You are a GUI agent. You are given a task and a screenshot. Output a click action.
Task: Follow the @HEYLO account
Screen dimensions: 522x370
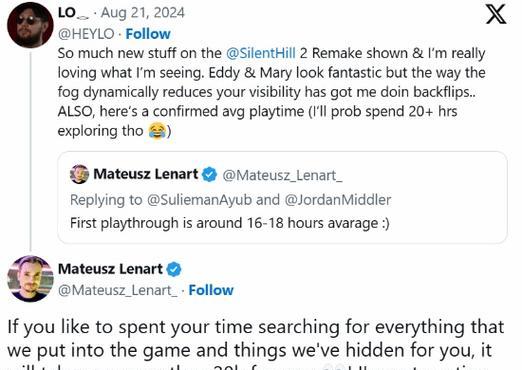coord(148,34)
